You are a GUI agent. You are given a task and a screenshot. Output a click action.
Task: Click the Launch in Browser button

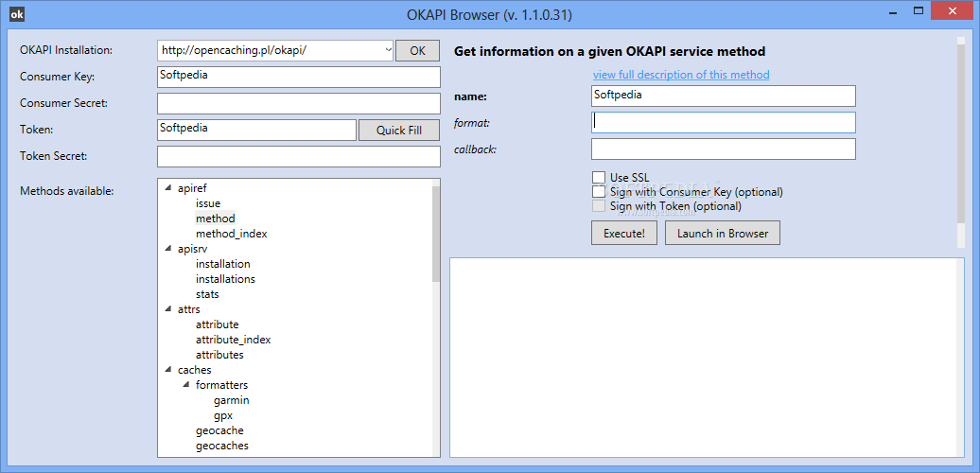coord(723,233)
